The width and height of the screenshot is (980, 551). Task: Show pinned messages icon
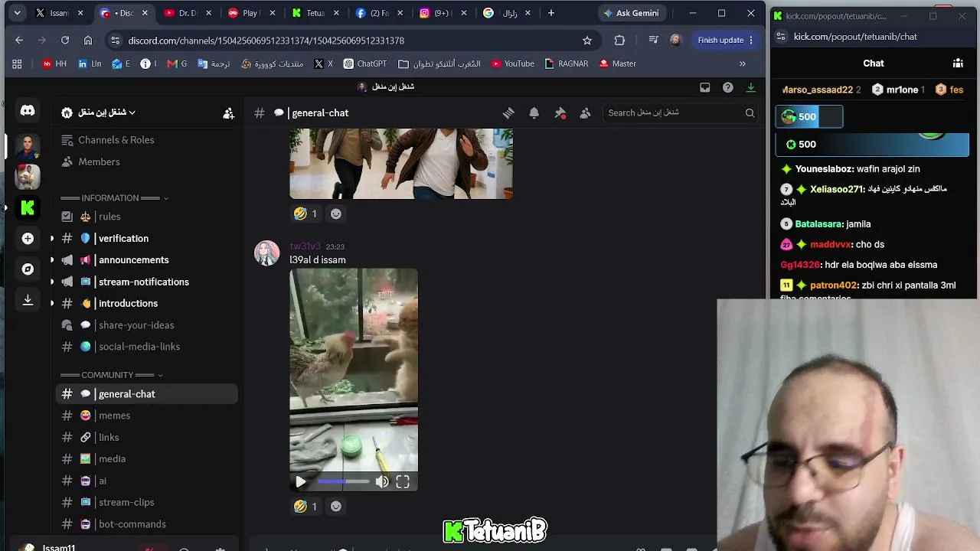[560, 113]
